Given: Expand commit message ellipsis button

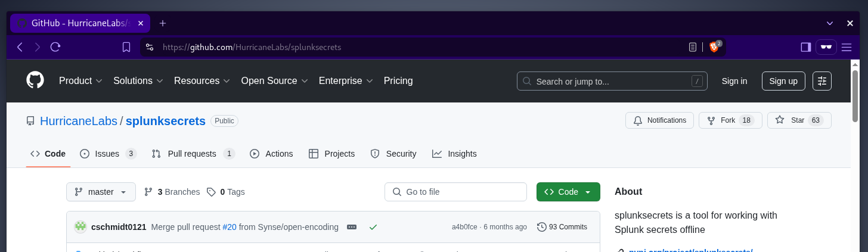Looking at the screenshot, I should tap(352, 227).
